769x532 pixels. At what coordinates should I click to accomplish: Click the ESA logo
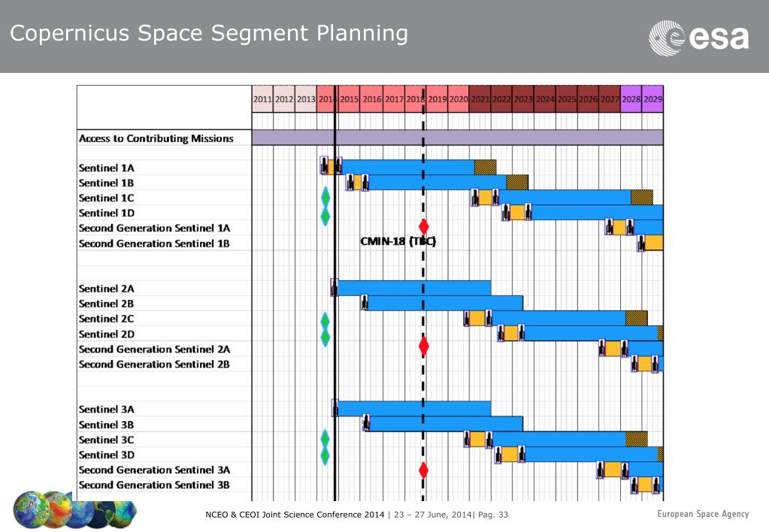pos(699,38)
